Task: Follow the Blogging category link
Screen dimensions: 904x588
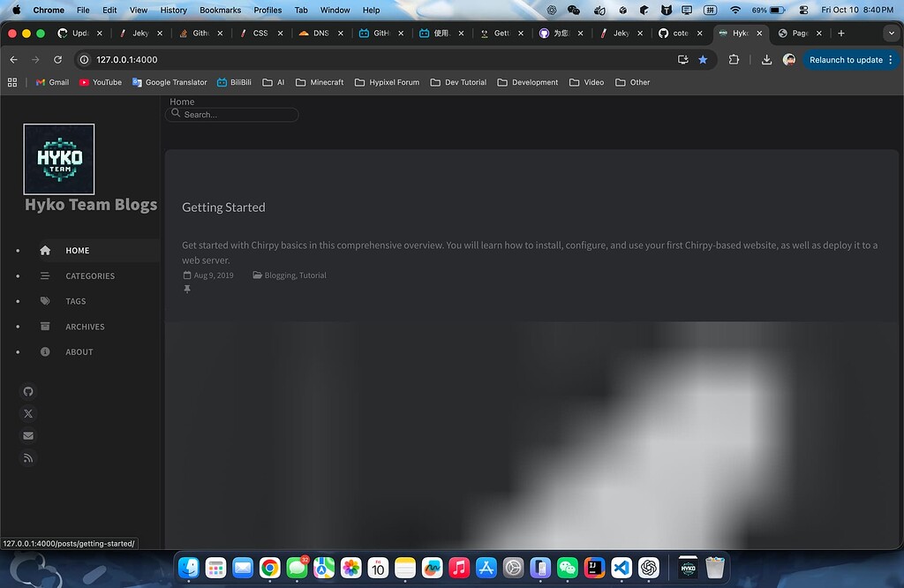Action: tap(278, 275)
